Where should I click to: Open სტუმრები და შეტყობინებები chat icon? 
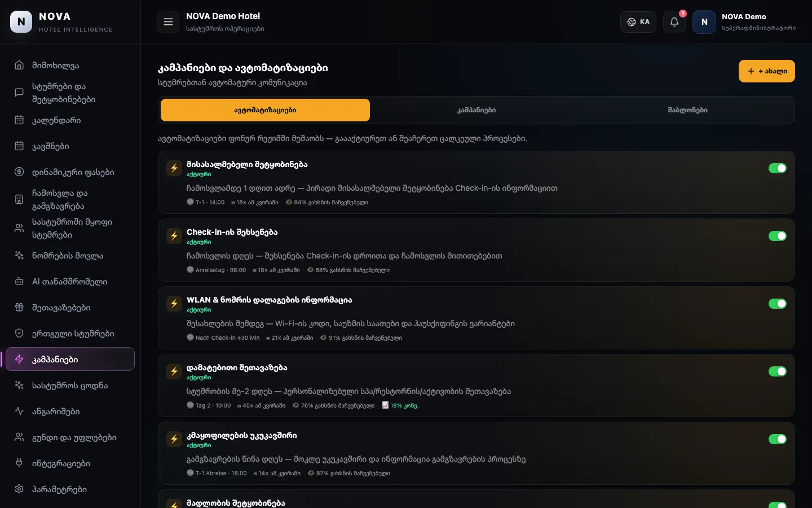click(19, 93)
